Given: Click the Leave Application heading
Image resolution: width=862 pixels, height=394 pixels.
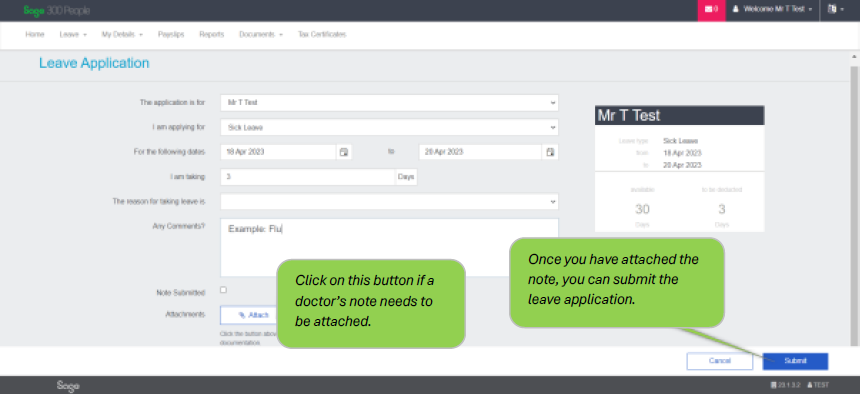Looking at the screenshot, I should pyautogui.click(x=94, y=63).
